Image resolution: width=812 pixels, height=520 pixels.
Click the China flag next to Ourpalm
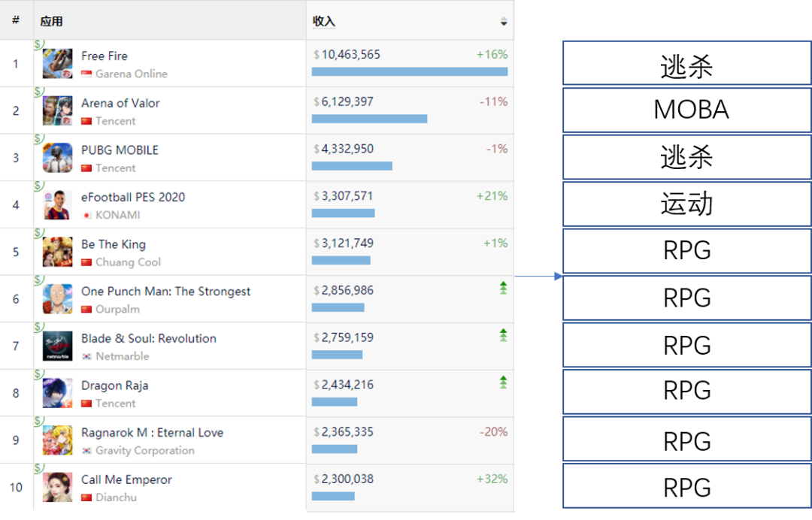86,310
